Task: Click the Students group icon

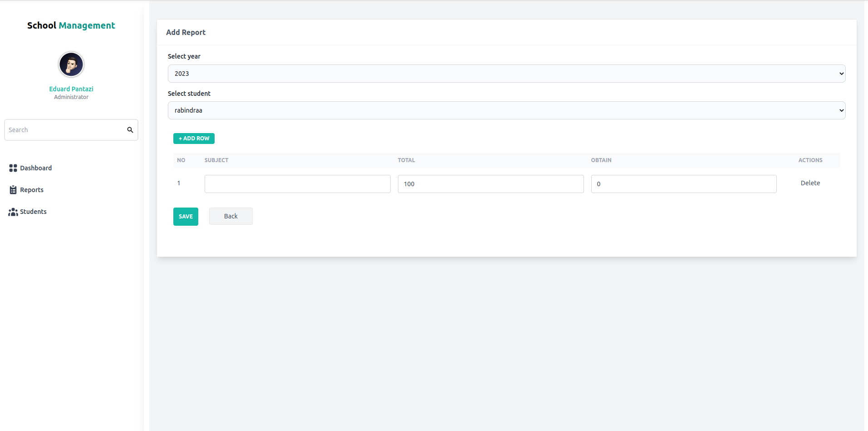Action: tap(13, 212)
